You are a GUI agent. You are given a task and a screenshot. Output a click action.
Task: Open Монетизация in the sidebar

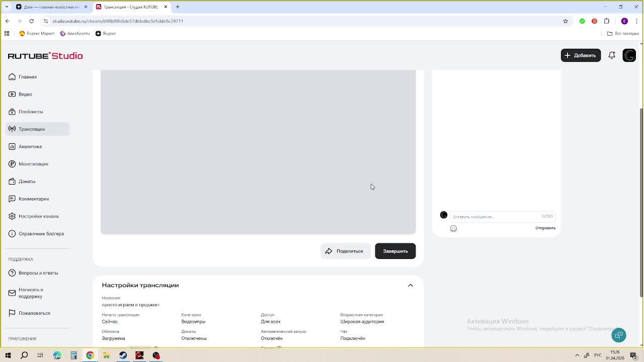[x=38, y=164]
